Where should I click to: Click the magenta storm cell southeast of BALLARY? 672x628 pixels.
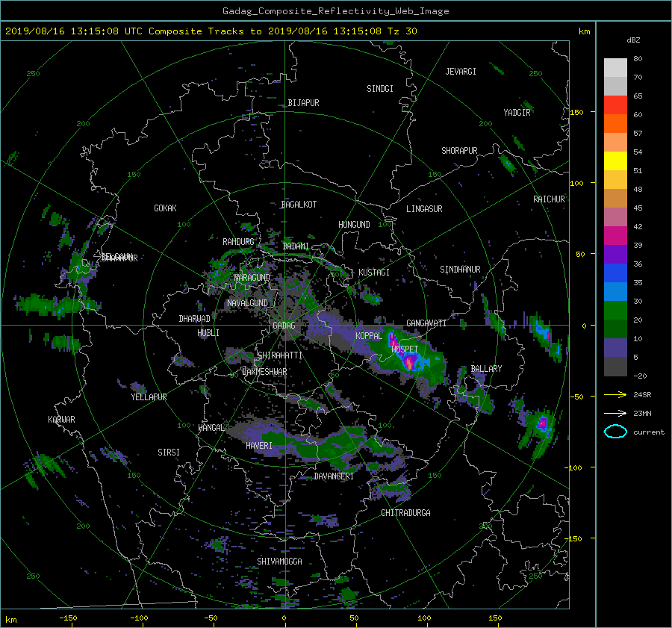(543, 423)
